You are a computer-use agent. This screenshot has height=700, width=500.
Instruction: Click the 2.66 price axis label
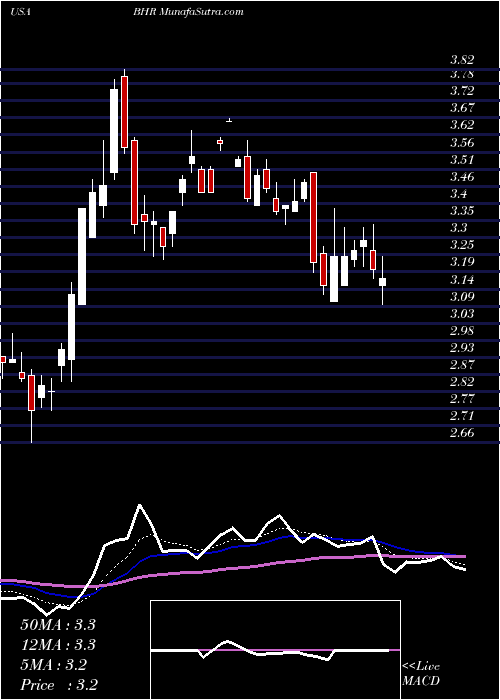pyautogui.click(x=462, y=433)
